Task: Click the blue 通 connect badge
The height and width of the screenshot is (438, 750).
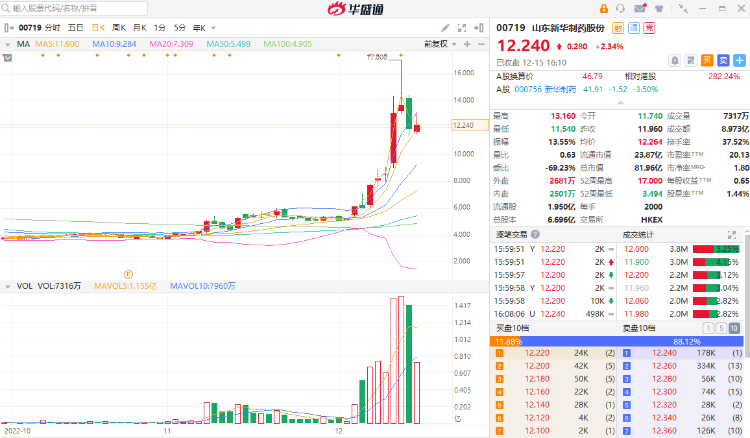Action: [634, 28]
